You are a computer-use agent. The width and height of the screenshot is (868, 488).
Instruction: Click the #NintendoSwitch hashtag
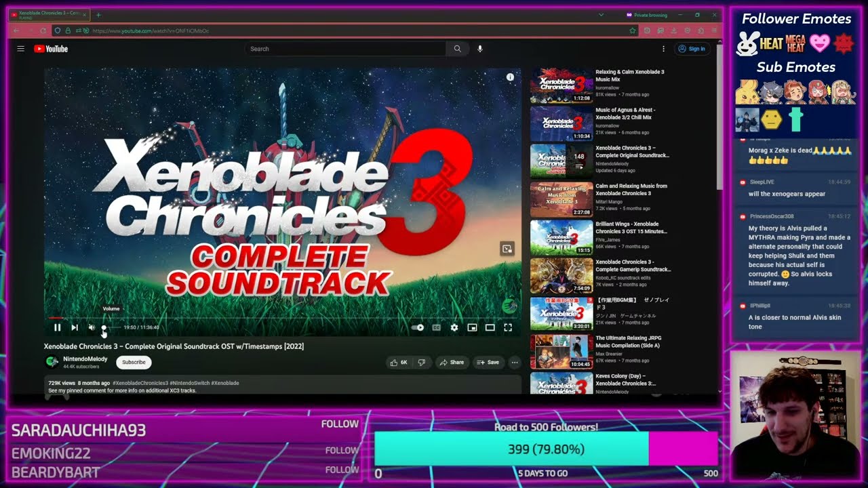(190, 383)
